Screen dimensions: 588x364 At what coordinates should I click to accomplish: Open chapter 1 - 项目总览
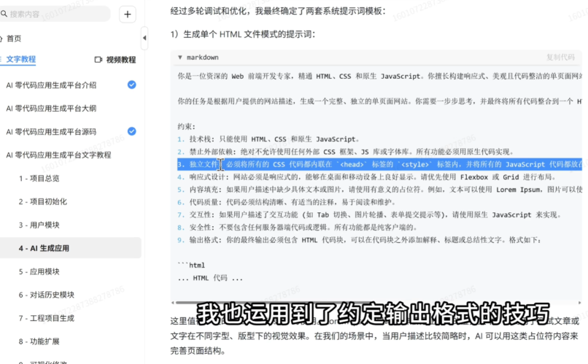[x=39, y=178]
